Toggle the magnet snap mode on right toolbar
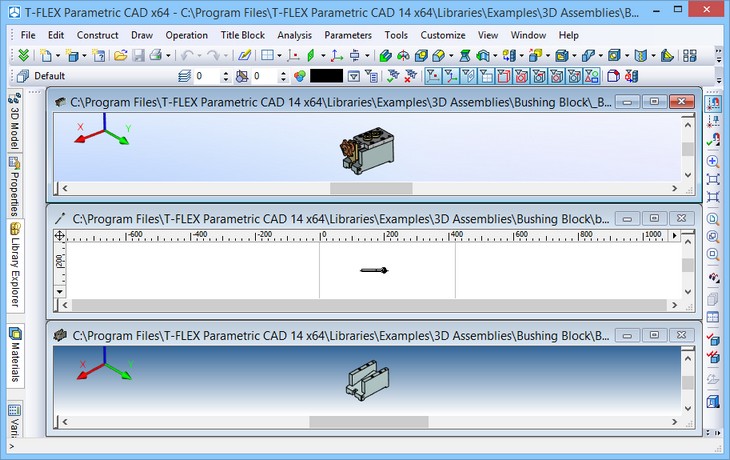Screen dimensions: 730x460 [x=713, y=103]
